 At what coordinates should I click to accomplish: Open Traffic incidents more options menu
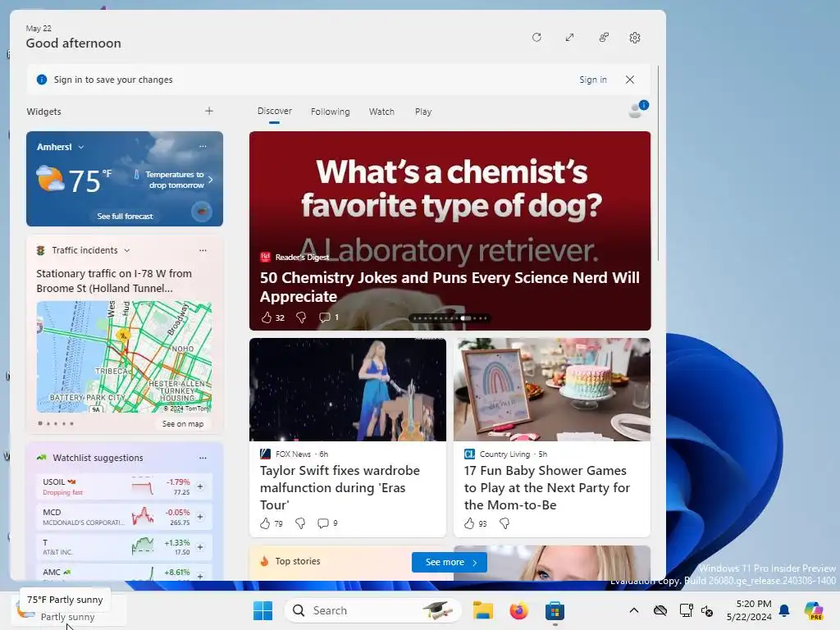(x=203, y=250)
